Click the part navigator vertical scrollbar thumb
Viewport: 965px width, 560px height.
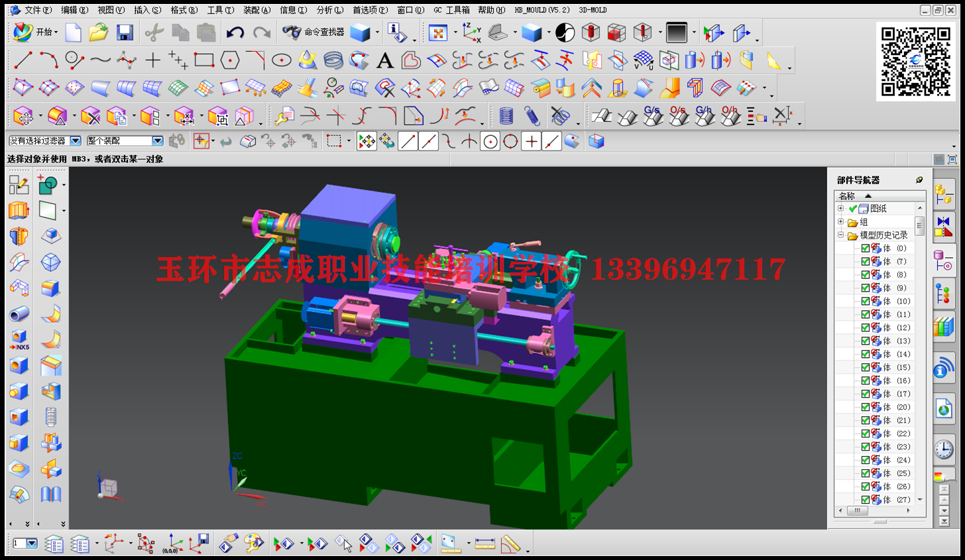919,225
